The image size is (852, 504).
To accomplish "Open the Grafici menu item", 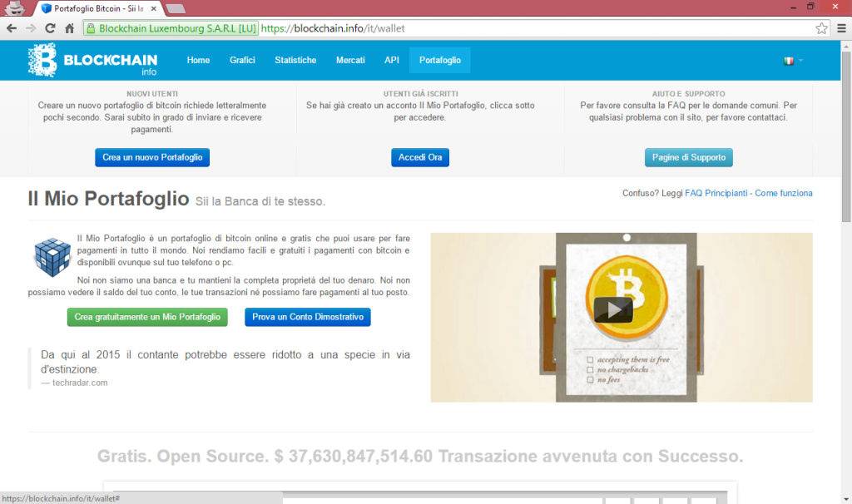I will point(242,60).
